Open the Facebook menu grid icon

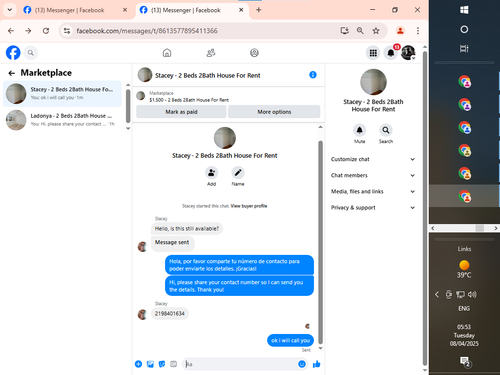click(x=373, y=53)
